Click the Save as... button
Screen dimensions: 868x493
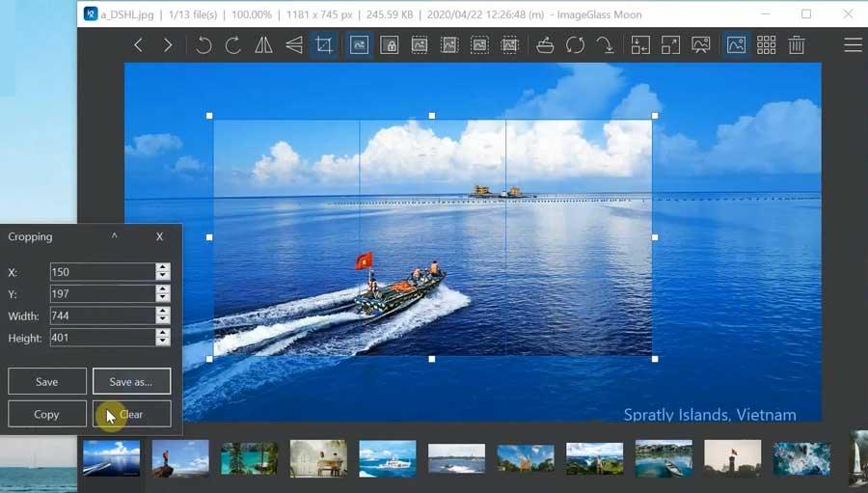[132, 382]
